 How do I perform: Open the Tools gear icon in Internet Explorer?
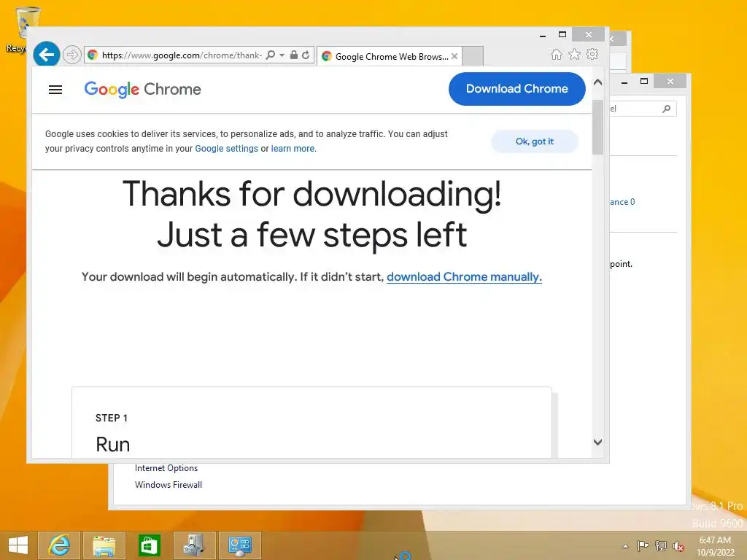592,54
